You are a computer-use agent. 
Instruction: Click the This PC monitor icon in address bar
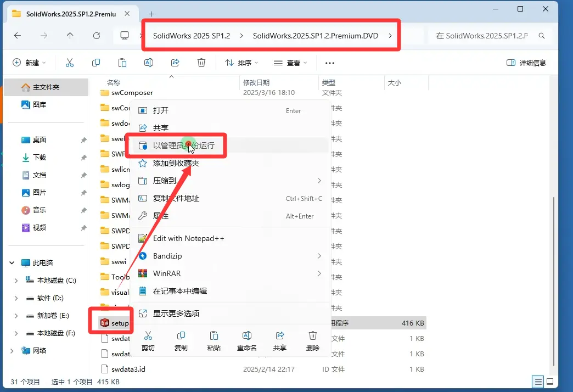click(125, 36)
